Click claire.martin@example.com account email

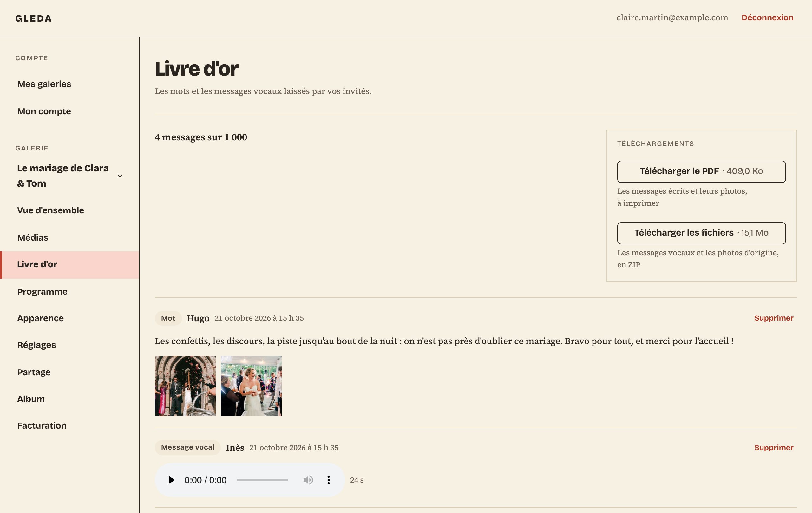coord(672,17)
